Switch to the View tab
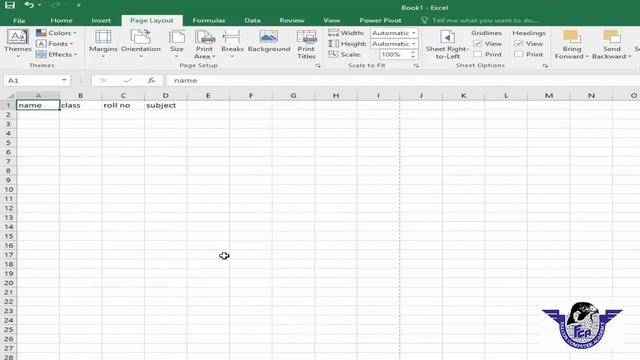Viewport: 640px width, 360px height. pyautogui.click(x=331, y=20)
